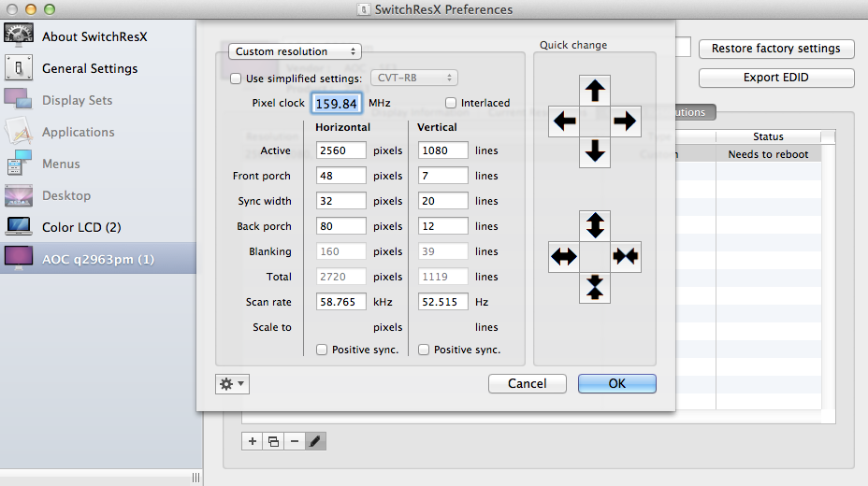
Task: Select Desktop in sidebar
Action: [98, 195]
